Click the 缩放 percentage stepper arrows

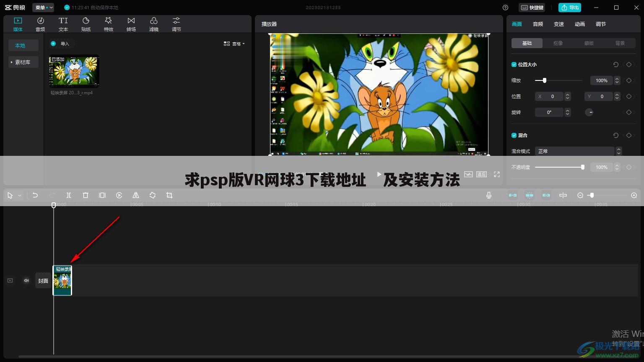point(617,80)
